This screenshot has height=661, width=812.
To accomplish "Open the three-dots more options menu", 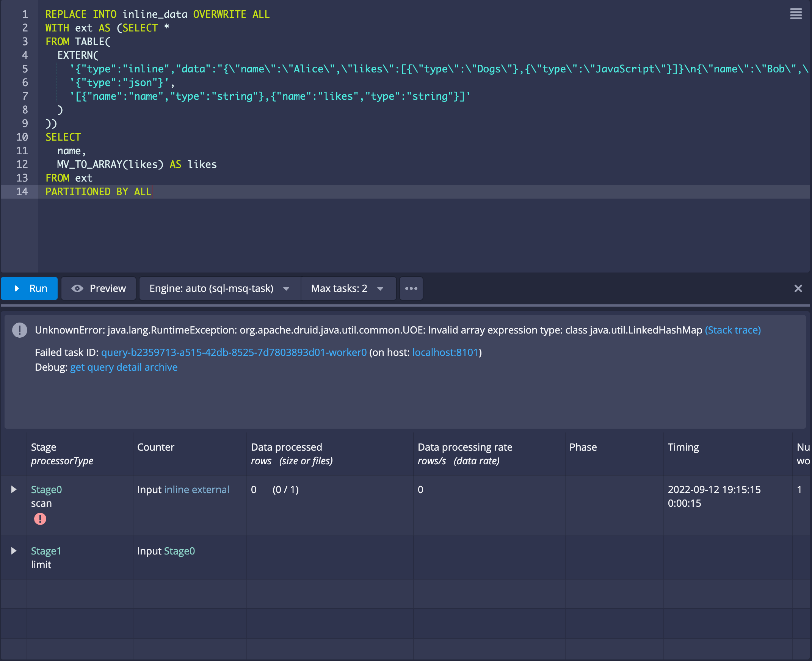I will 411,288.
